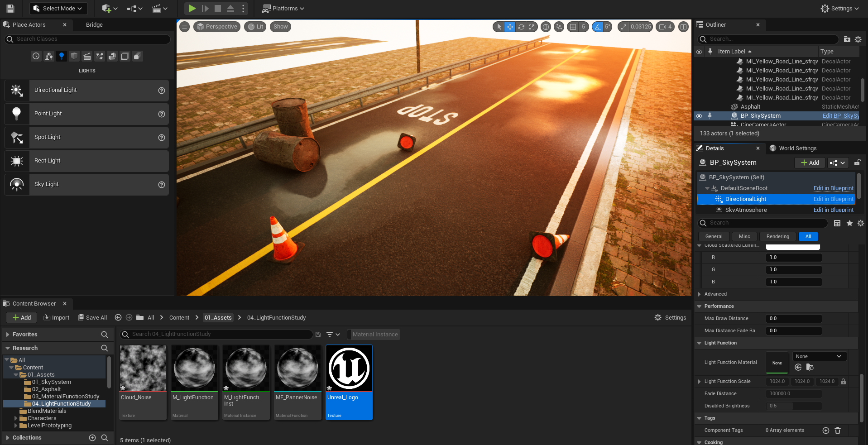This screenshot has height=445, width=868.
Task: Create new folder in Outliner
Action: pos(847,39)
